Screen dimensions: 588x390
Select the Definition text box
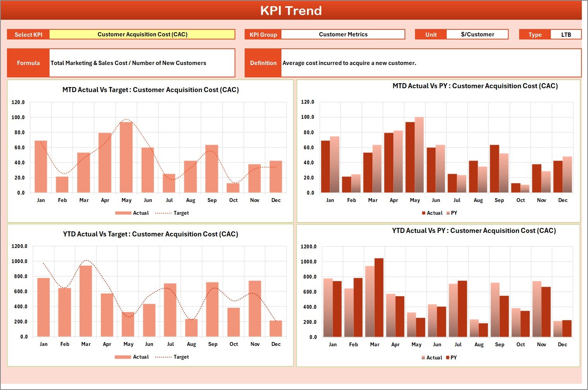pyautogui.click(x=430, y=63)
